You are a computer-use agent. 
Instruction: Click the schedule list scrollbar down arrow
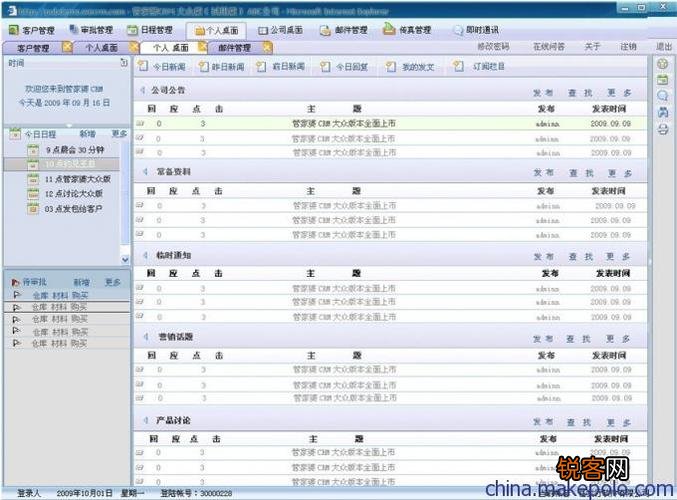pos(125,260)
